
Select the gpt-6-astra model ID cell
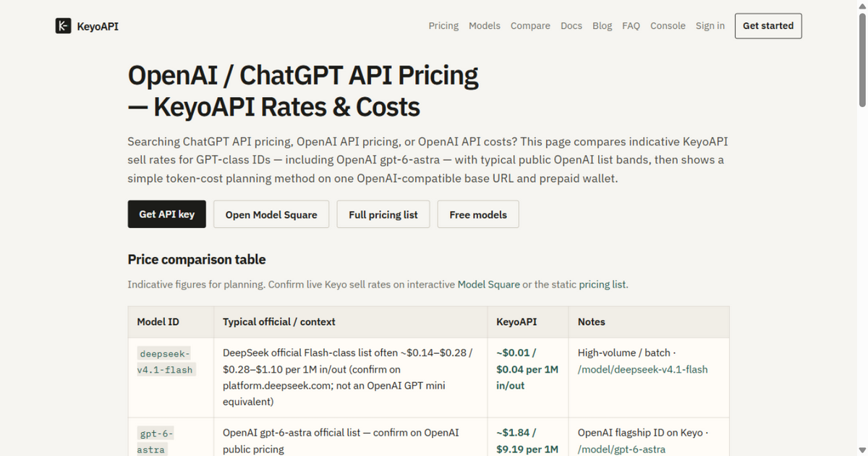coord(171,437)
